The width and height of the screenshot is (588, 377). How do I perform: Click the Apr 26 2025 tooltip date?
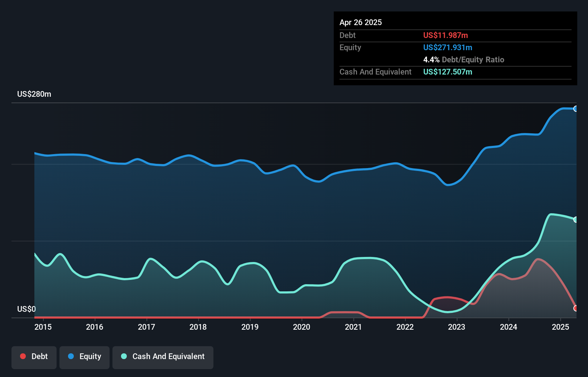pyautogui.click(x=361, y=23)
